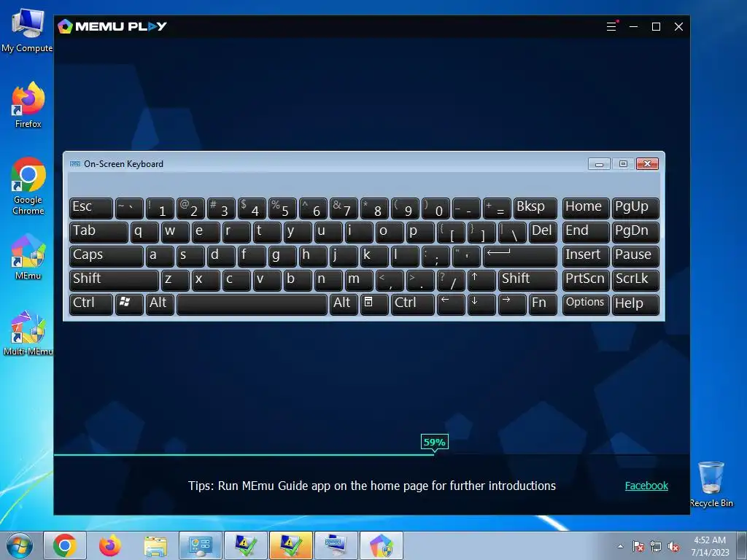The height and width of the screenshot is (560, 747).
Task: Open Firefox desktop shortcut
Action: tap(28, 105)
